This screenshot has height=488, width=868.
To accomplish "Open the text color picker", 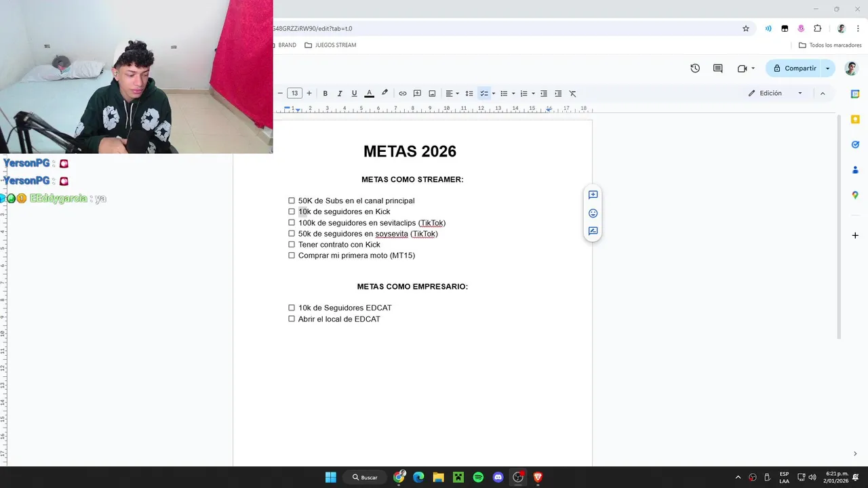I will [x=369, y=94].
